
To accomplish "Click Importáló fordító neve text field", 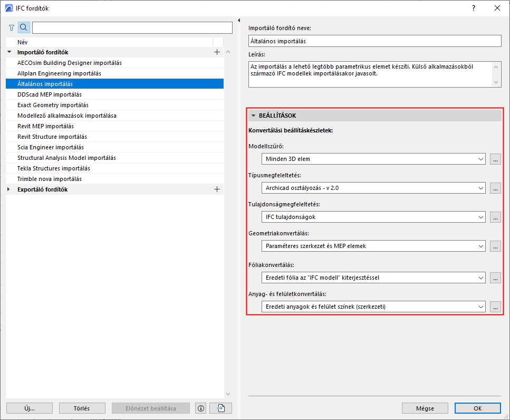I will click(x=374, y=41).
